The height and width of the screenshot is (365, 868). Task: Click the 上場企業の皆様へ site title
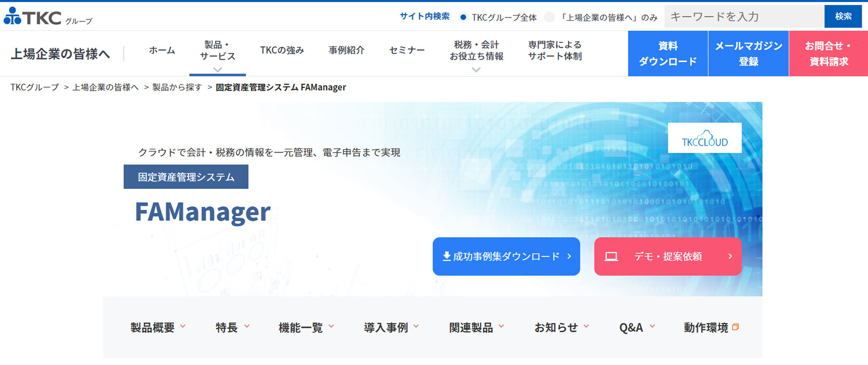[60, 54]
